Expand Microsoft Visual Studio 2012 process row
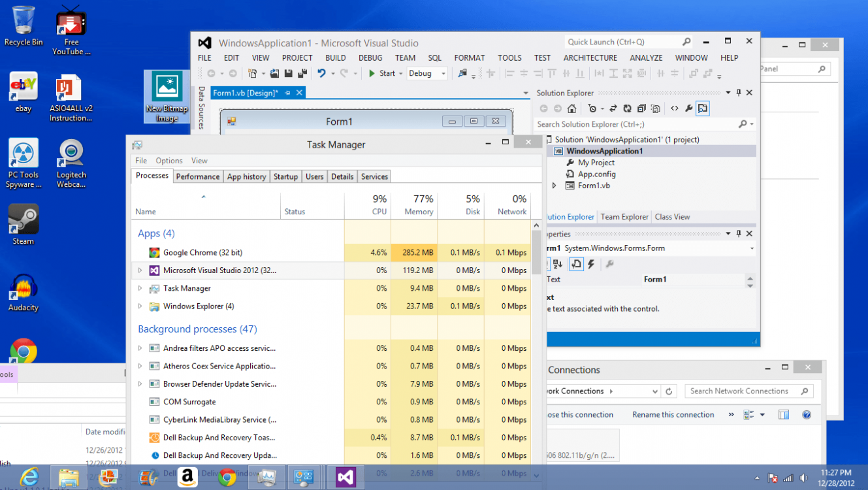Screen dimensions: 868x490 [140, 270]
